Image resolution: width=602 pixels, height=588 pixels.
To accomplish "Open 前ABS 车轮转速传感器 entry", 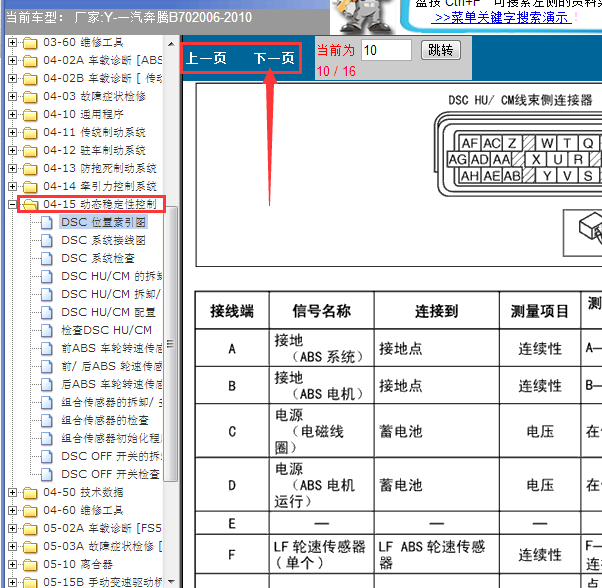I will [x=111, y=349].
